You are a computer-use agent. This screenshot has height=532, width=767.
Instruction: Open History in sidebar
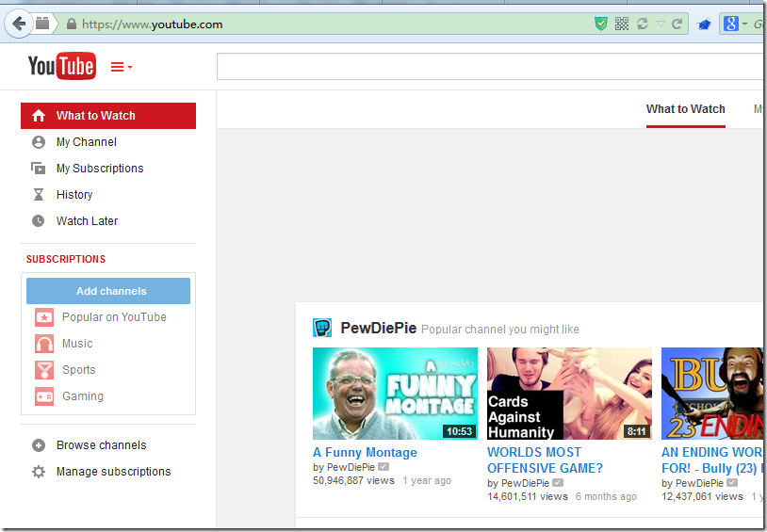tap(74, 195)
